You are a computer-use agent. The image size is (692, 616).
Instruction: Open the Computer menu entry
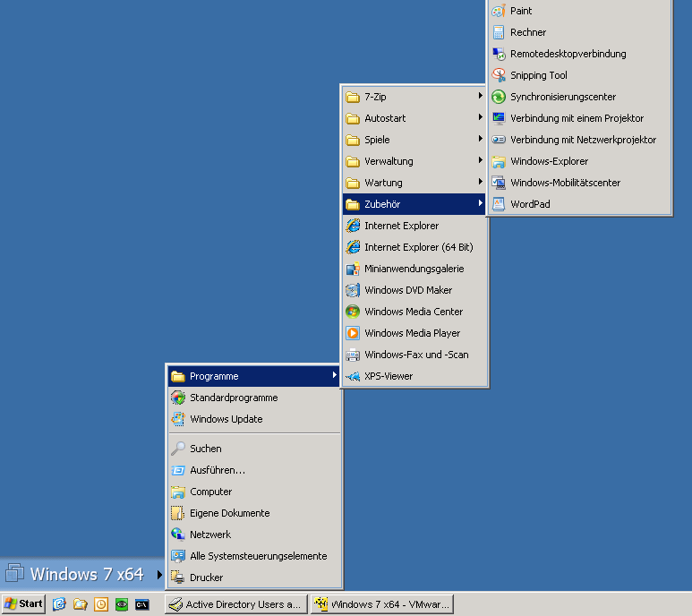tap(253, 492)
